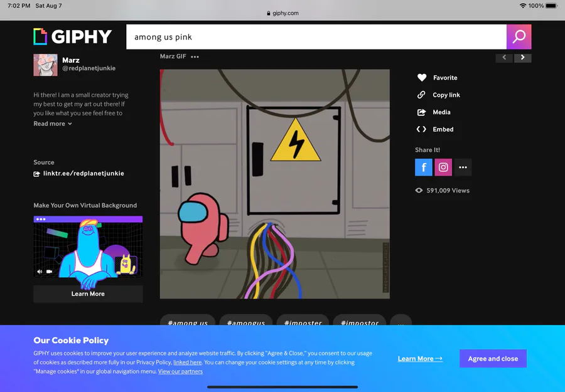Open the linktr.ee/redplanetjunkie source link
The width and height of the screenshot is (565, 392).
pos(83,174)
